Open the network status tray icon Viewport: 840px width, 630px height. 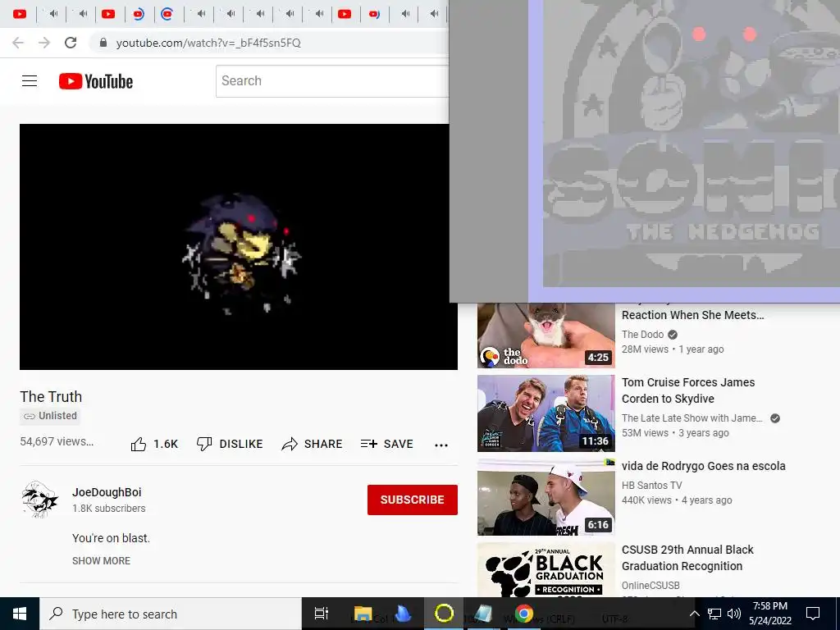(714, 614)
